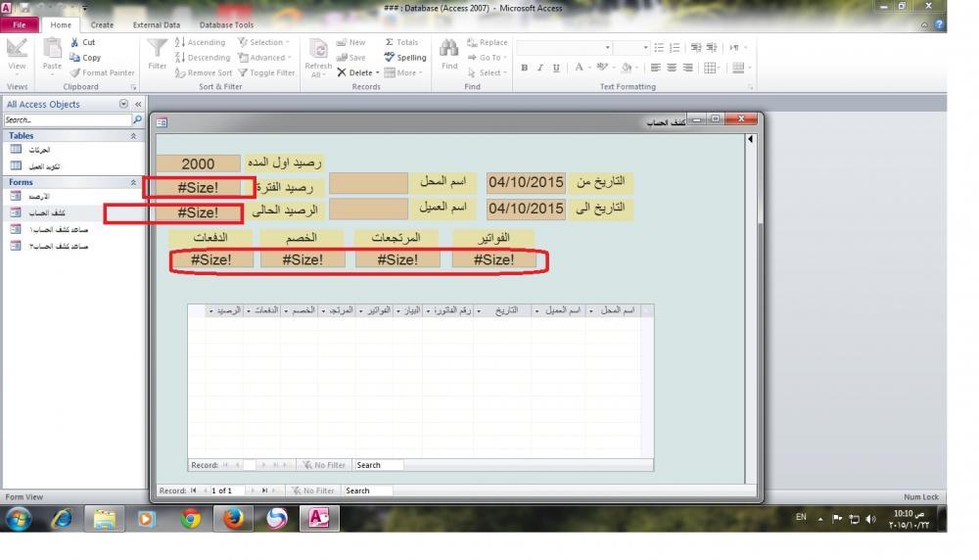Open Firefox from the taskbar

point(234,519)
